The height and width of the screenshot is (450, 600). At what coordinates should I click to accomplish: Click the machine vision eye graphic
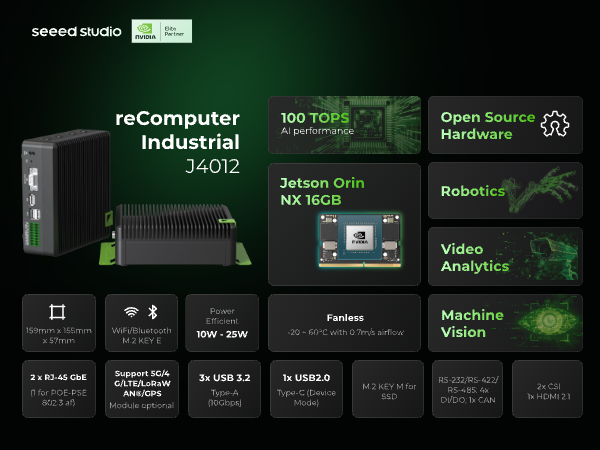point(548,321)
